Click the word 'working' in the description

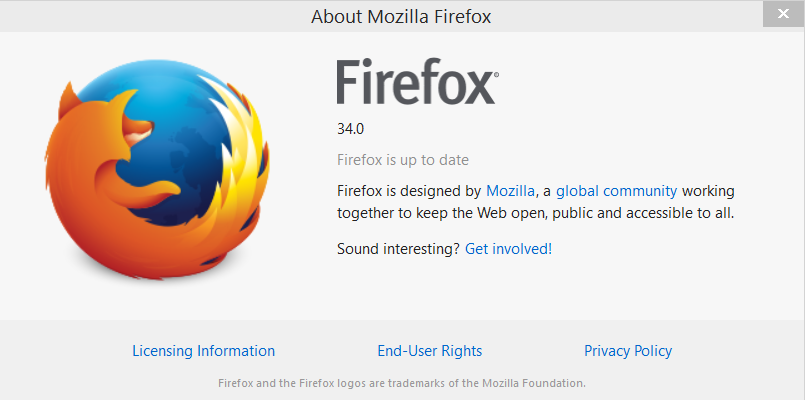(712, 190)
